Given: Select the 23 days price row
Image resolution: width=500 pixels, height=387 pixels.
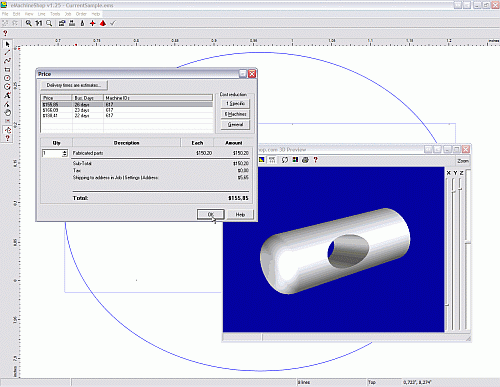Looking at the screenshot, I should [127, 110].
